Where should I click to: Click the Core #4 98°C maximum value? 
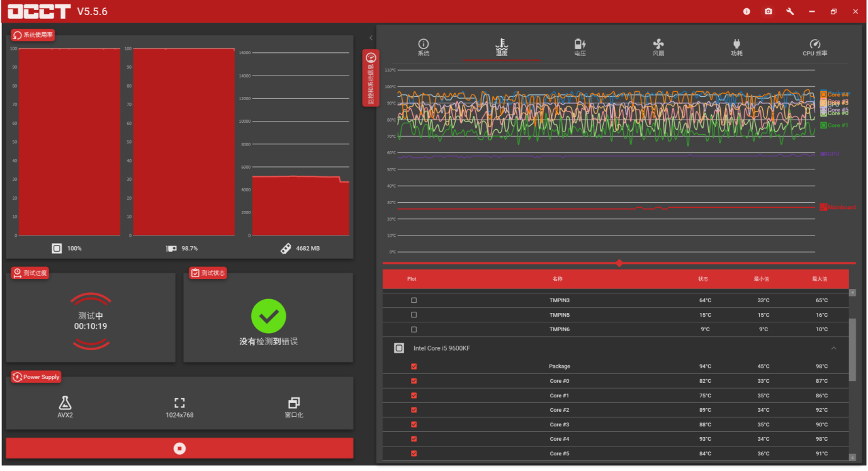[x=821, y=439]
